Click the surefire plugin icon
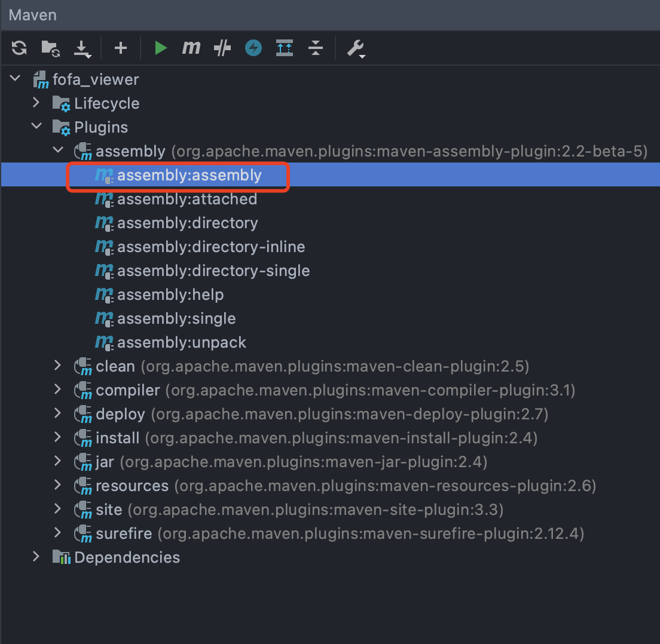 coord(83,534)
